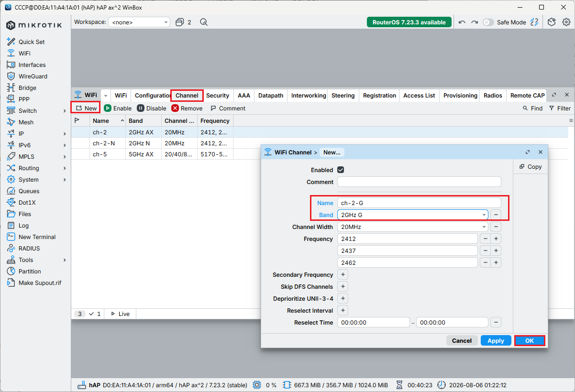The image size is (575, 392).
Task: Remove the 2462 frequency entry with minus
Action: tap(485, 262)
